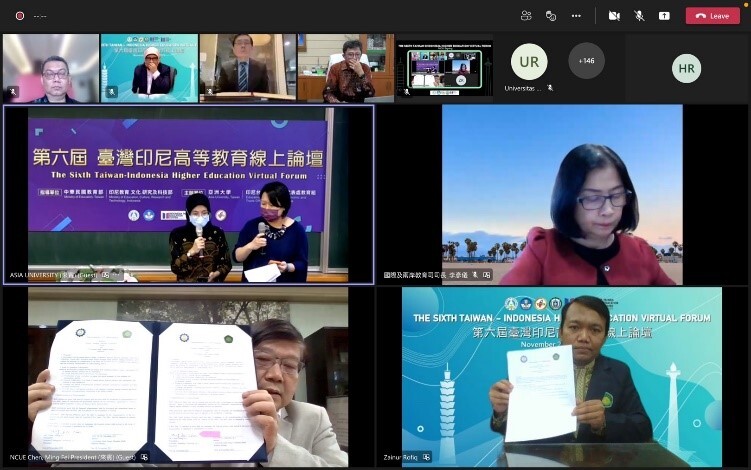751x470 pixels.
Task: Click the red recording indicator
Action: coord(20,16)
